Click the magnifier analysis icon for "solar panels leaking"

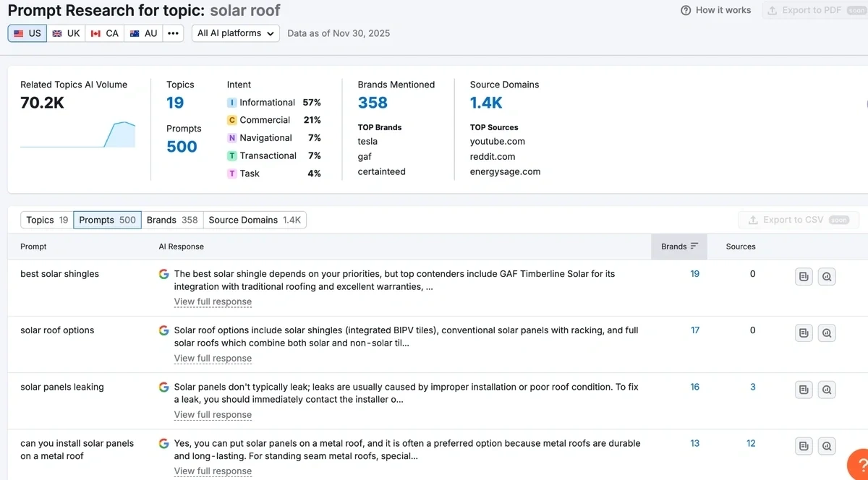coord(827,389)
